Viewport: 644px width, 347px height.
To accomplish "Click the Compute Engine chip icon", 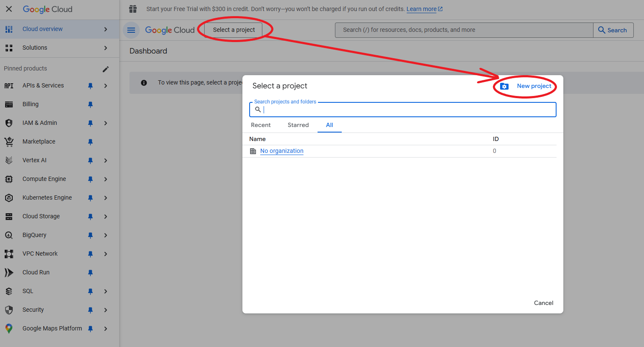I will [9, 179].
